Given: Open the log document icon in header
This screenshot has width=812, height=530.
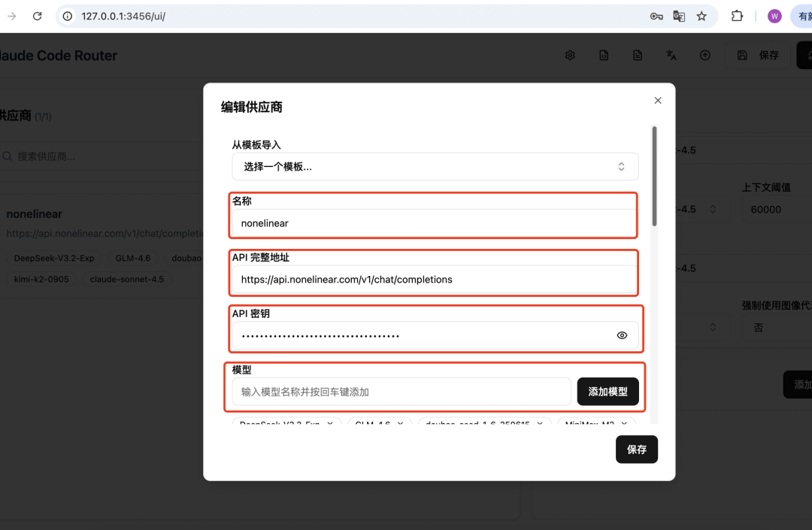Looking at the screenshot, I should click(638, 56).
